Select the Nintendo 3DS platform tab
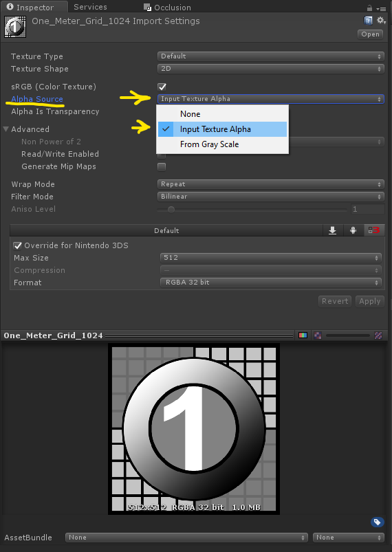392x552 pixels. click(x=373, y=230)
